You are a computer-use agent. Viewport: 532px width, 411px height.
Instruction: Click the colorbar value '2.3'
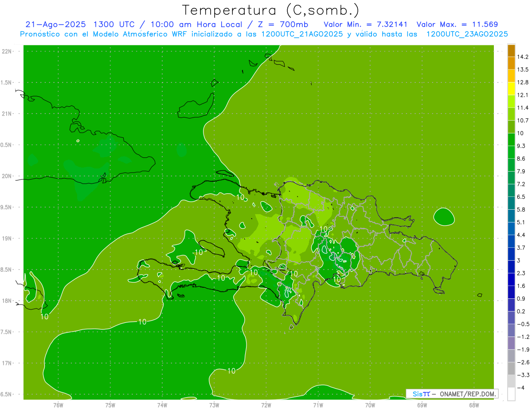[522, 273]
